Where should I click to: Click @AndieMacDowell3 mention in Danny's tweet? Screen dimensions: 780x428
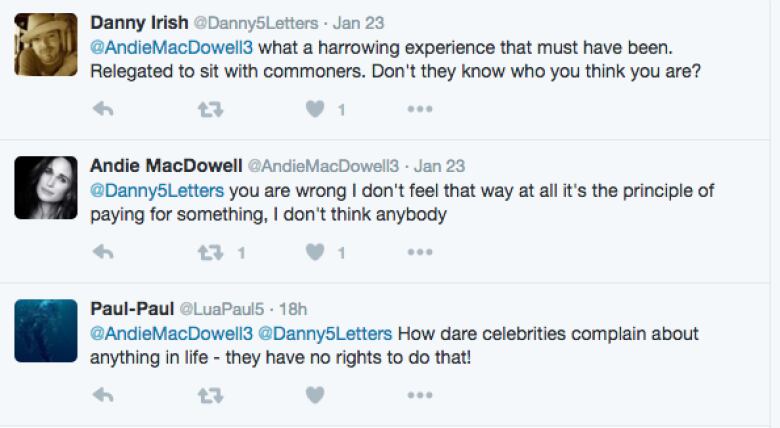click(x=172, y=48)
